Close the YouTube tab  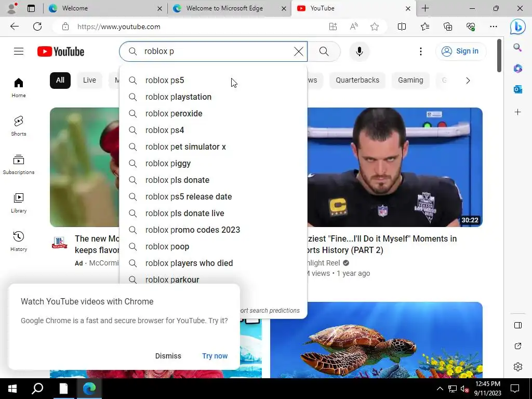tap(408, 8)
